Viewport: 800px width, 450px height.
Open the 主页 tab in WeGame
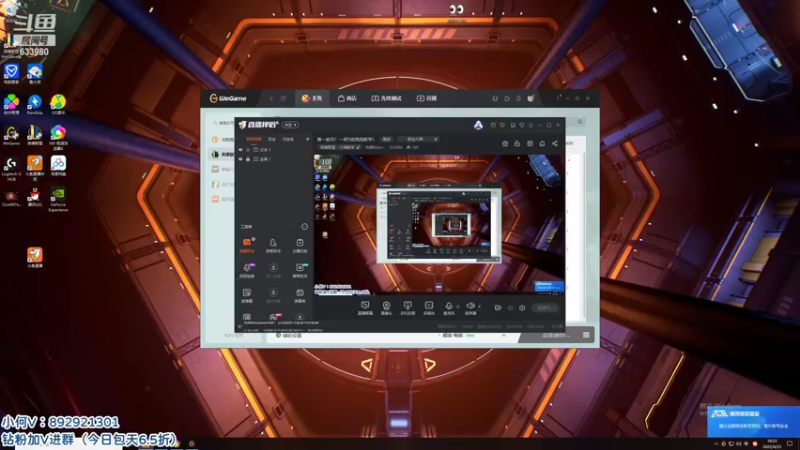pyautogui.click(x=312, y=98)
